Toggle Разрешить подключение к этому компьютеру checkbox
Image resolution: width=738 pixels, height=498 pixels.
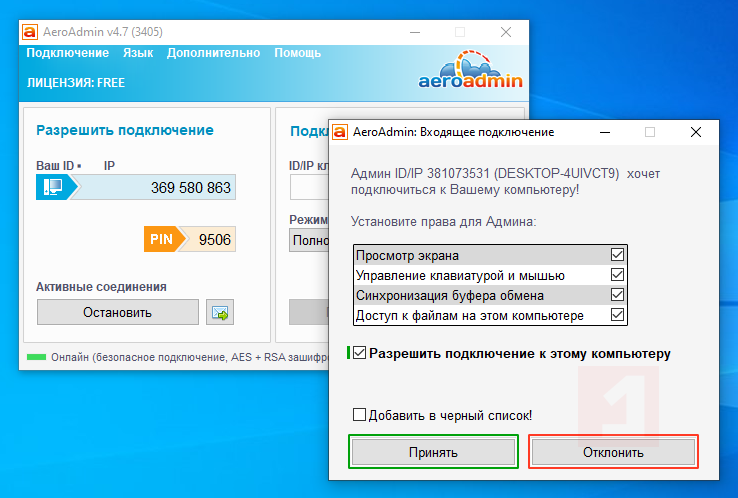tap(360, 353)
